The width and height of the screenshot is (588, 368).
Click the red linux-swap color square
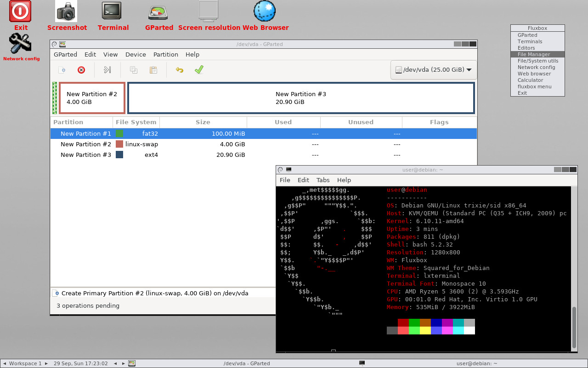(x=119, y=144)
